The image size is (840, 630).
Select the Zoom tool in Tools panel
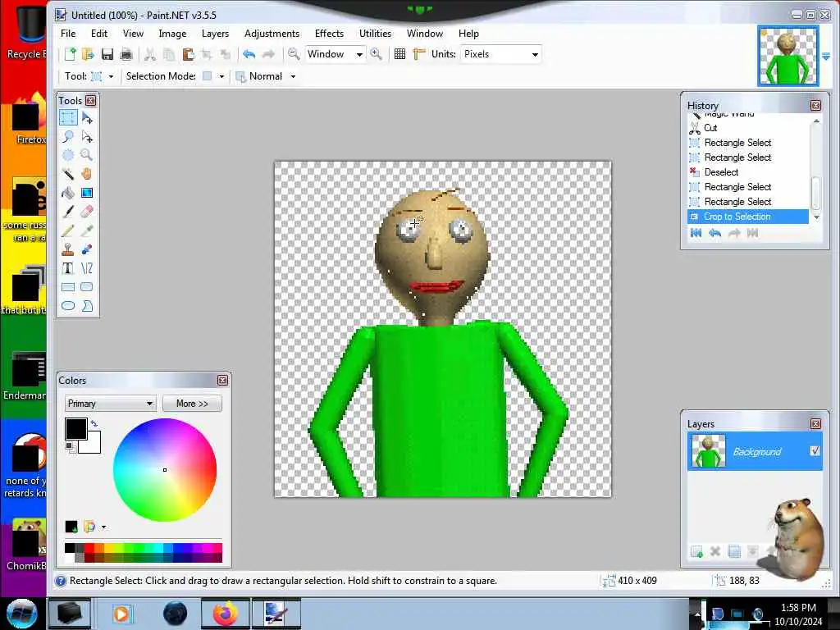[x=87, y=155]
